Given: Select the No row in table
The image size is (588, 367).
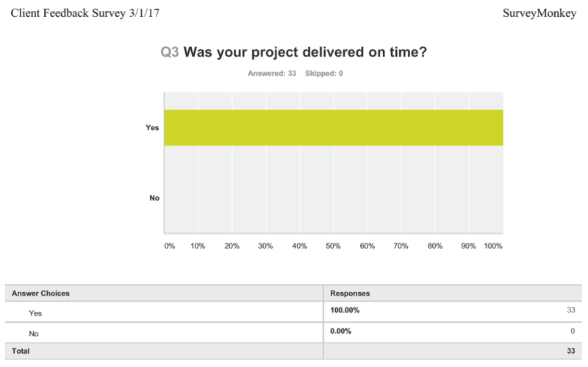Looking at the screenshot, I should click(293, 332).
